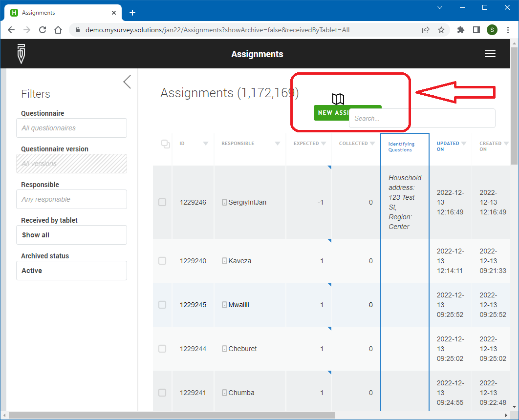Image resolution: width=519 pixels, height=420 pixels.
Task: View the site security lock icon
Action: click(x=78, y=30)
